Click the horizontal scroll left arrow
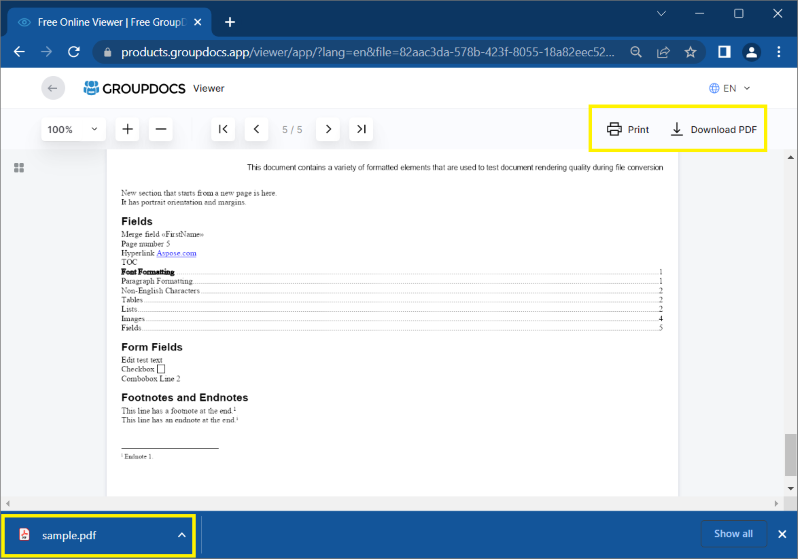Viewport: 798px width, 559px height. [x=8, y=504]
